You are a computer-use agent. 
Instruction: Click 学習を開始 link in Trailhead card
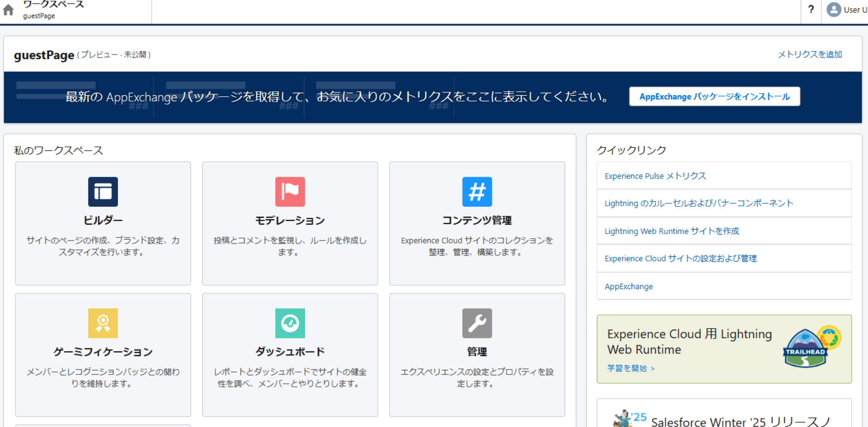tap(631, 368)
